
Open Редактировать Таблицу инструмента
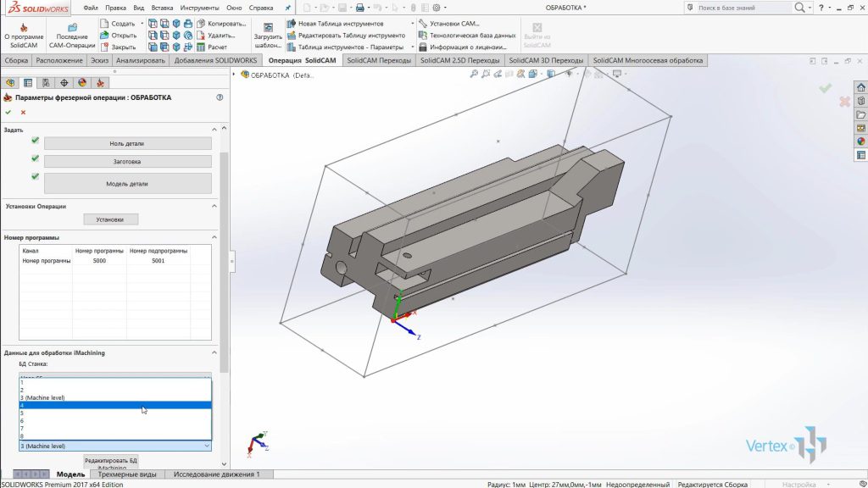point(346,36)
